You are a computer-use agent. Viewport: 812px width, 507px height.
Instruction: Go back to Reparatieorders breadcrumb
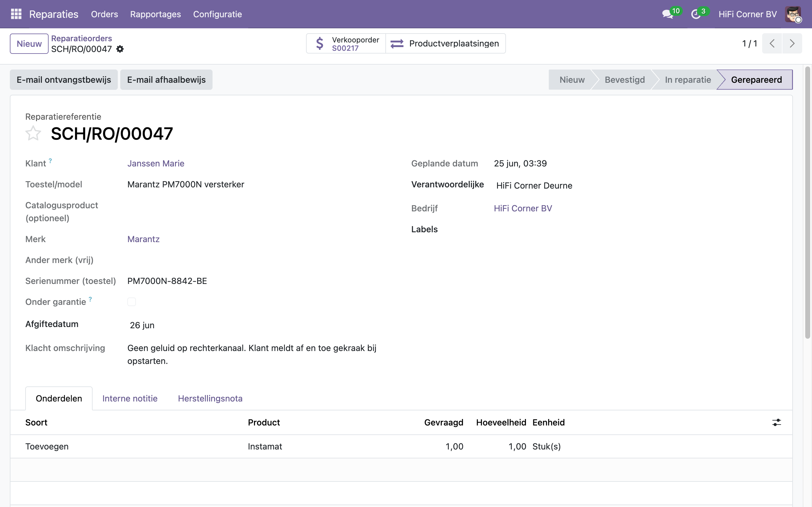pos(82,38)
